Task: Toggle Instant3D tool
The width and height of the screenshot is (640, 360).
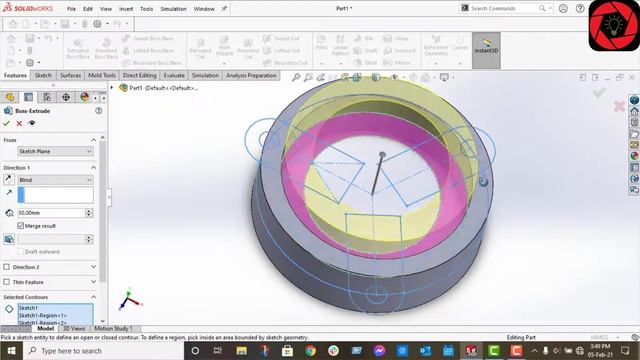Action: coord(486,50)
